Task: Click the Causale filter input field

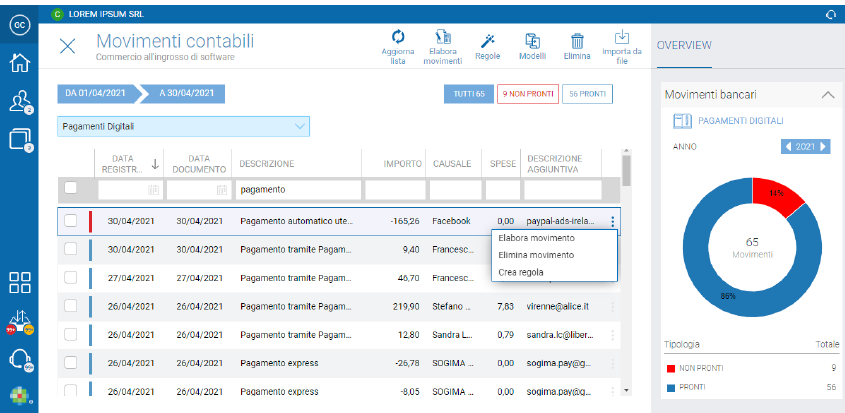Action: (x=455, y=190)
